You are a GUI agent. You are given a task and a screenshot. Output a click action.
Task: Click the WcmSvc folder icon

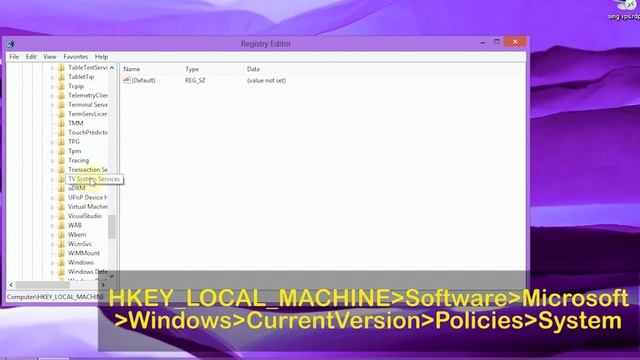click(x=61, y=244)
